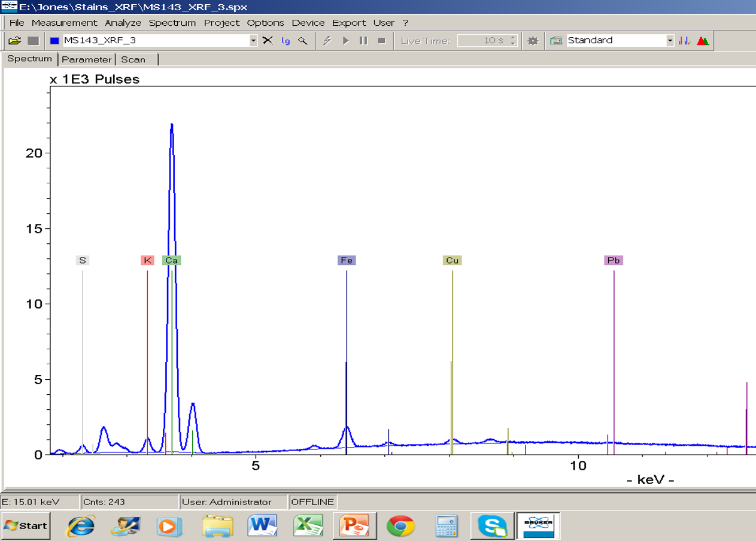Screen dimensions: 756x541
Task: Click the magnifier search icon in toolbar
Action: [303, 41]
